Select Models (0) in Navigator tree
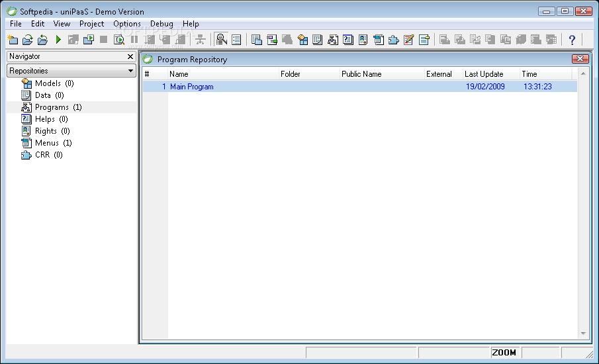Screen dimensions: 599x364 tap(54, 83)
